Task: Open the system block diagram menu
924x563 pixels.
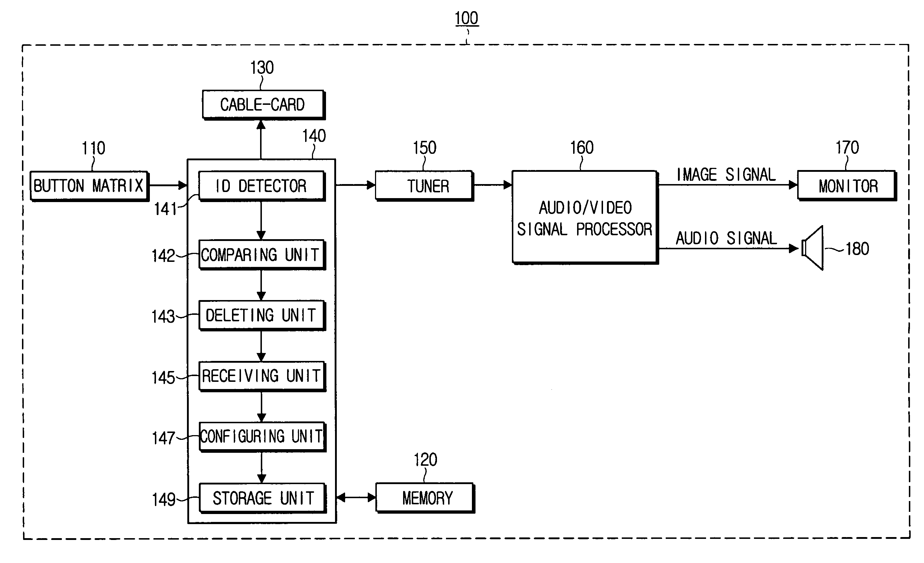Action: pos(462,20)
